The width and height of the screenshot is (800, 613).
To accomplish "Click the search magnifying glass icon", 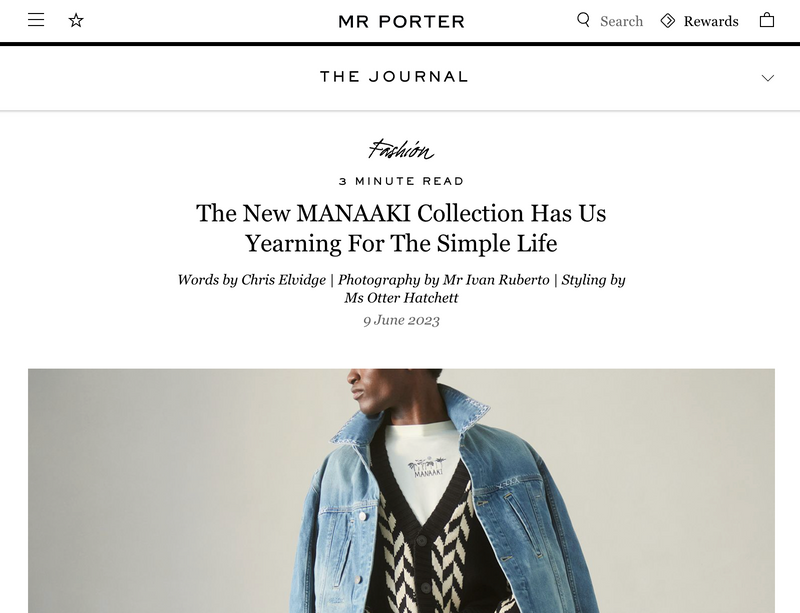I will click(x=581, y=20).
